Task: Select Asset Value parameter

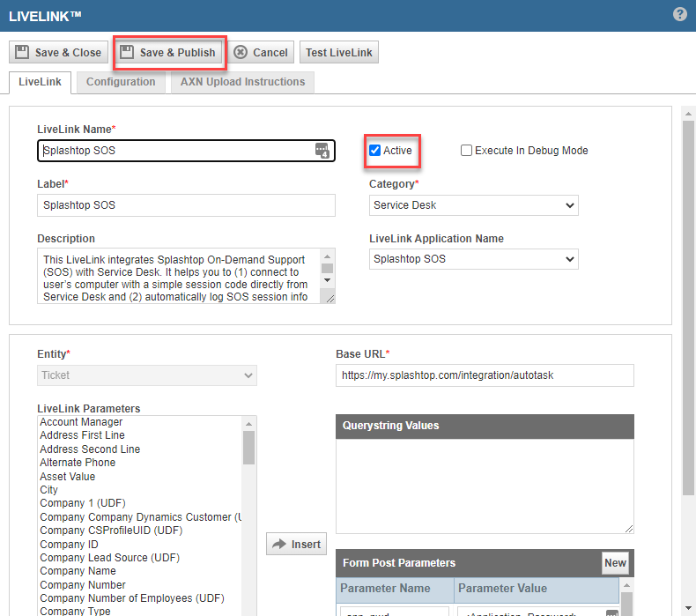Action: click(68, 477)
